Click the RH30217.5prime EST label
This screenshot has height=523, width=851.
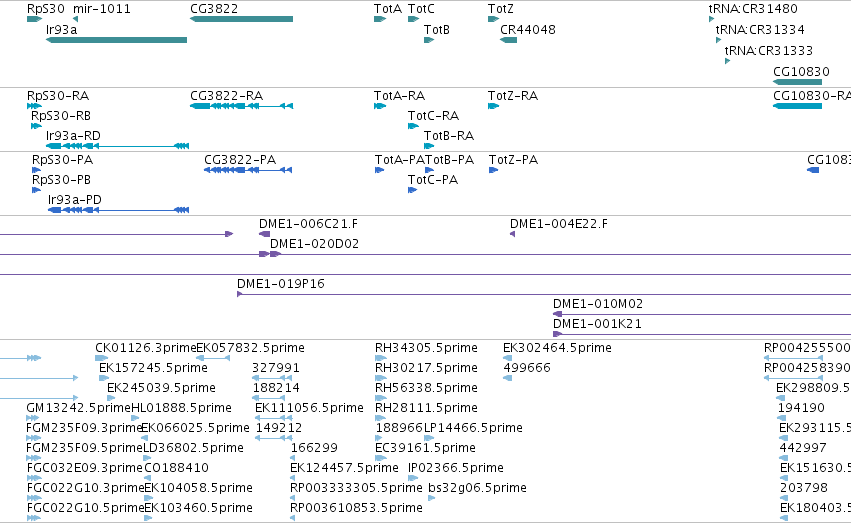click(427, 368)
